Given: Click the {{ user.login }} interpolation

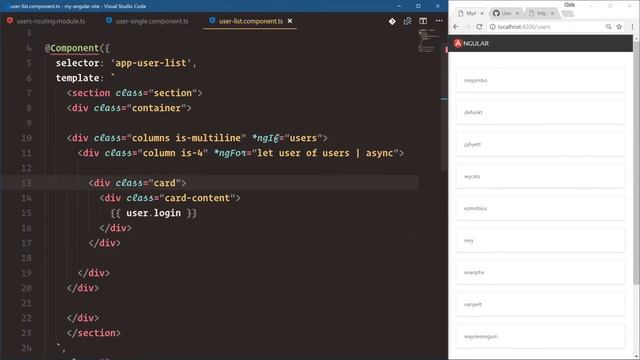Looking at the screenshot, I should pos(153,213).
